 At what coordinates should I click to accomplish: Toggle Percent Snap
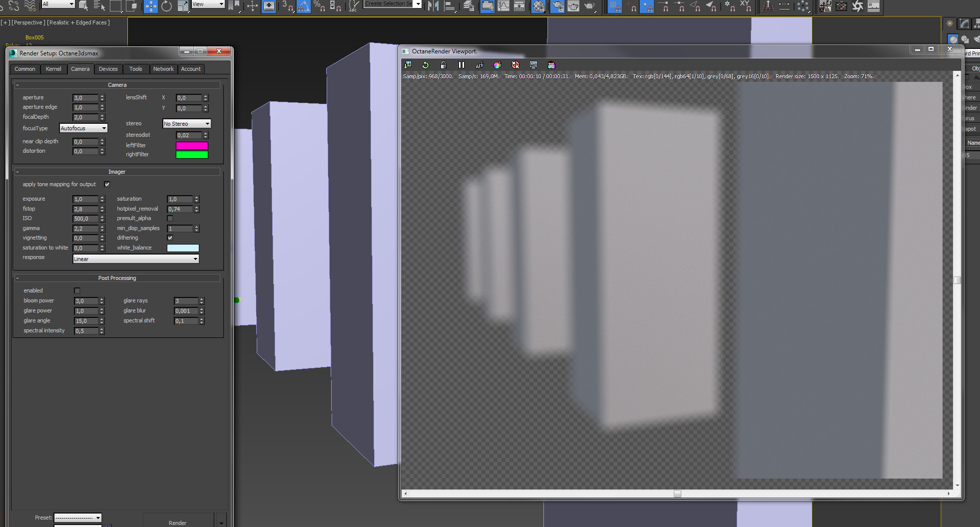click(x=319, y=6)
